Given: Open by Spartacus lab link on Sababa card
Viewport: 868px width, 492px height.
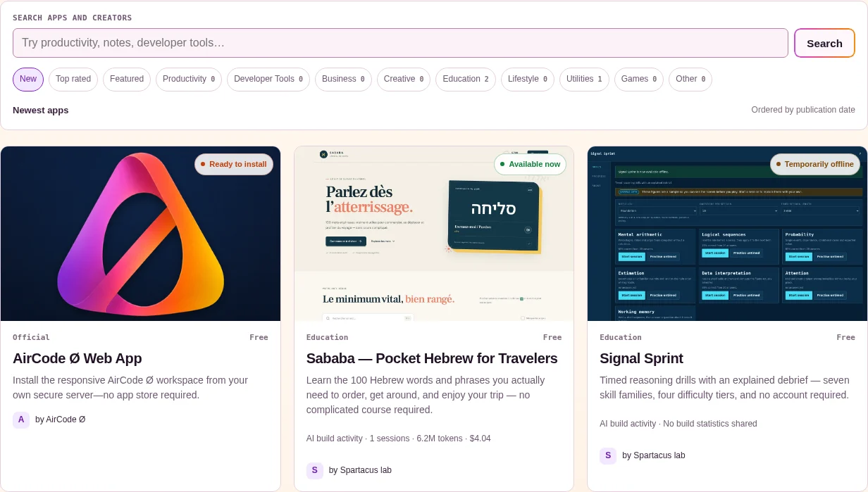Looking at the screenshot, I should tap(360, 470).
